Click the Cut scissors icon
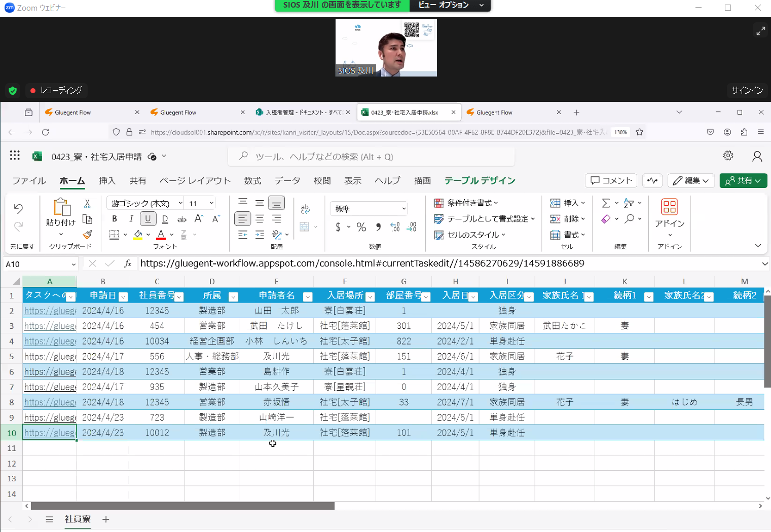 [x=87, y=204]
